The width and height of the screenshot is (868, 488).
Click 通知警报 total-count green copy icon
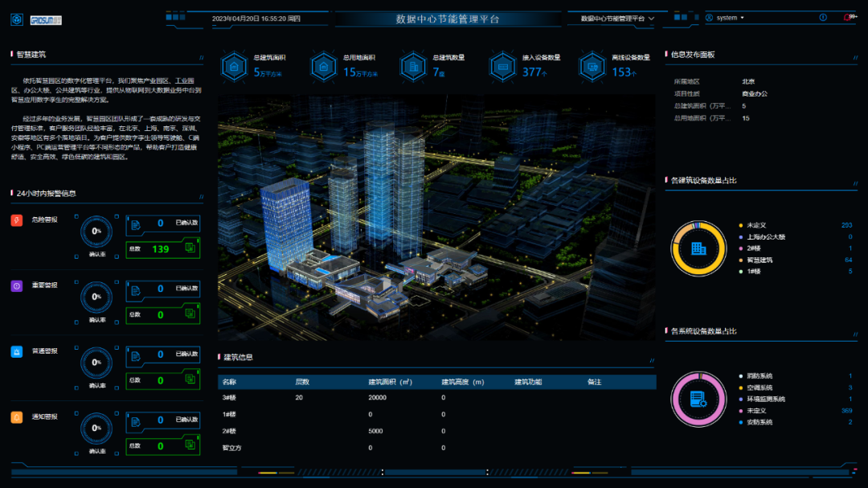tap(190, 445)
